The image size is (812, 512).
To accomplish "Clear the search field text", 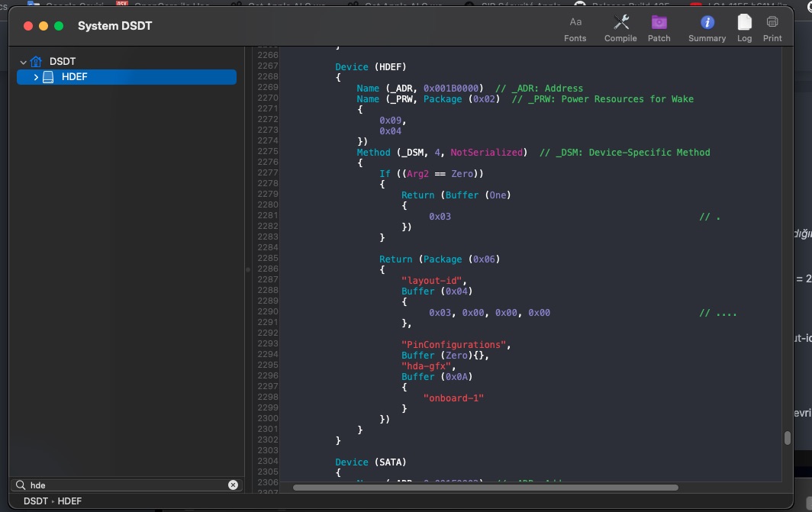I will click(233, 485).
